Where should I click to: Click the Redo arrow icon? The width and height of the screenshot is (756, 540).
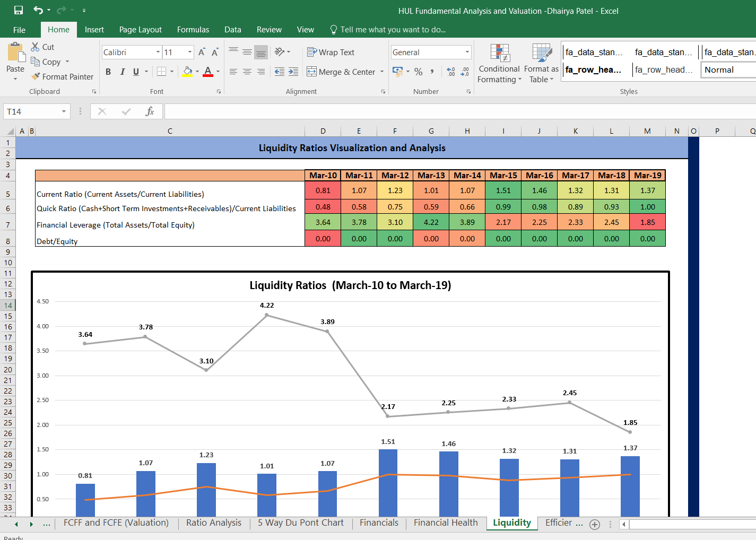(x=61, y=10)
